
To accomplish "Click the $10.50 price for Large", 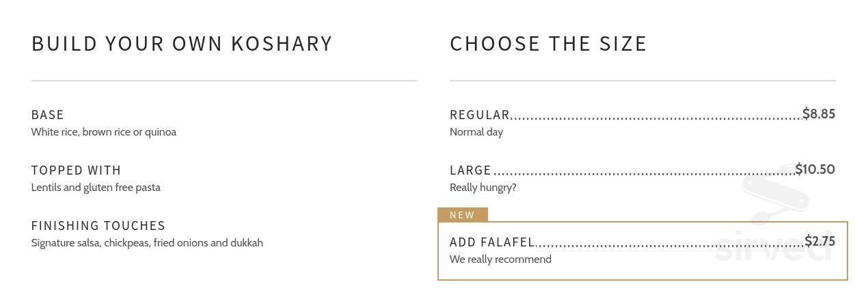I will (x=815, y=169).
